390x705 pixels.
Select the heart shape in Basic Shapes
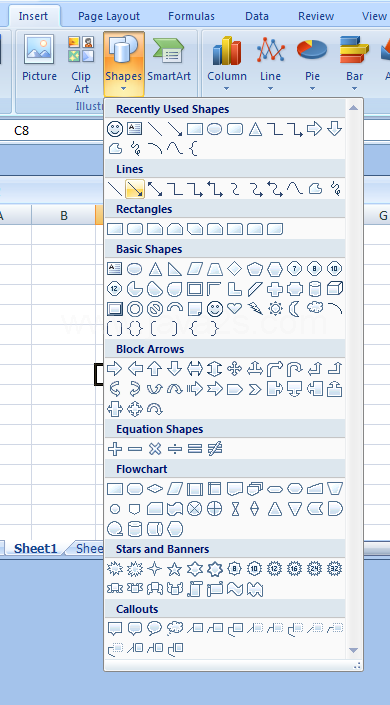pos(234,309)
